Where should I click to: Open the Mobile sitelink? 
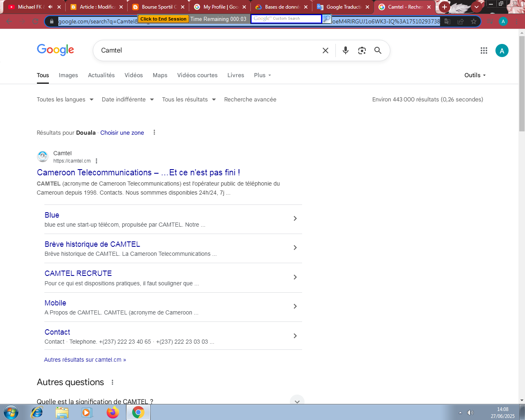[55, 303]
